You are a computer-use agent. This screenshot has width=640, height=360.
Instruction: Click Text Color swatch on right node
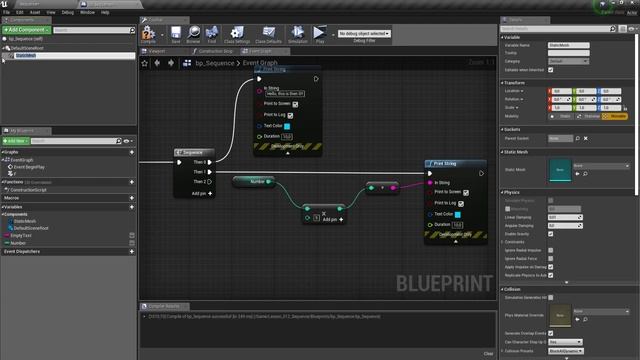click(458, 214)
